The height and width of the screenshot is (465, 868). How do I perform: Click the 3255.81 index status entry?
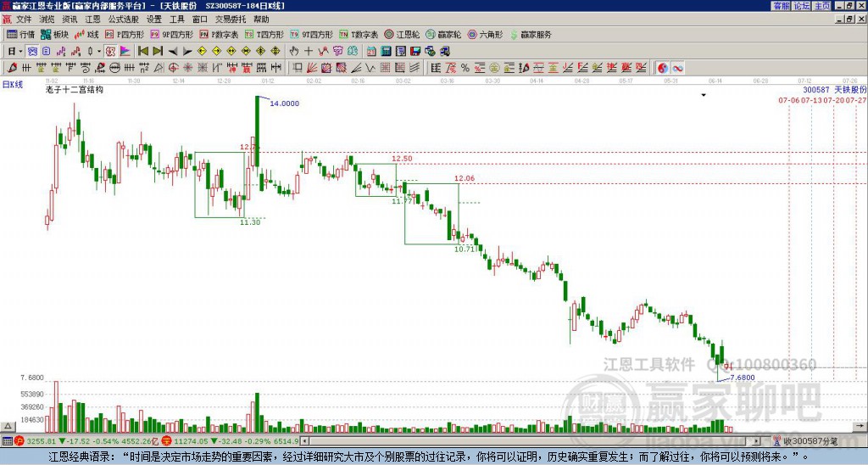click(x=41, y=441)
